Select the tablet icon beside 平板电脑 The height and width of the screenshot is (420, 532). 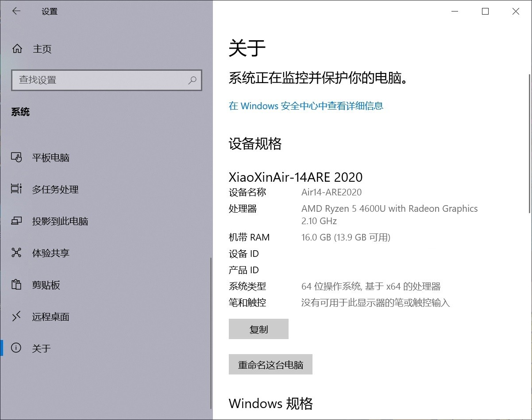click(x=16, y=157)
